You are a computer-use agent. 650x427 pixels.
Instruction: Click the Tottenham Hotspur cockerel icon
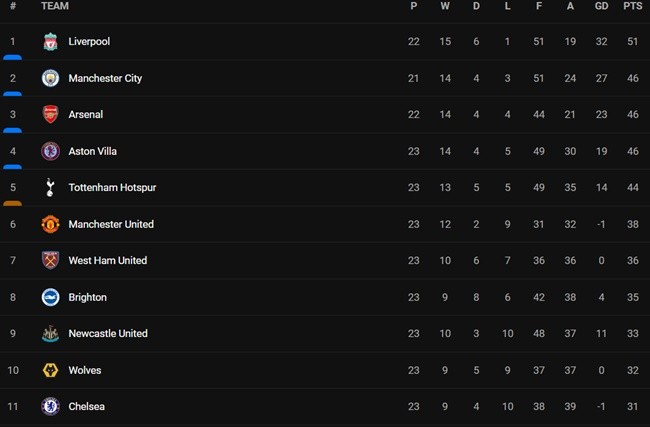coord(50,188)
